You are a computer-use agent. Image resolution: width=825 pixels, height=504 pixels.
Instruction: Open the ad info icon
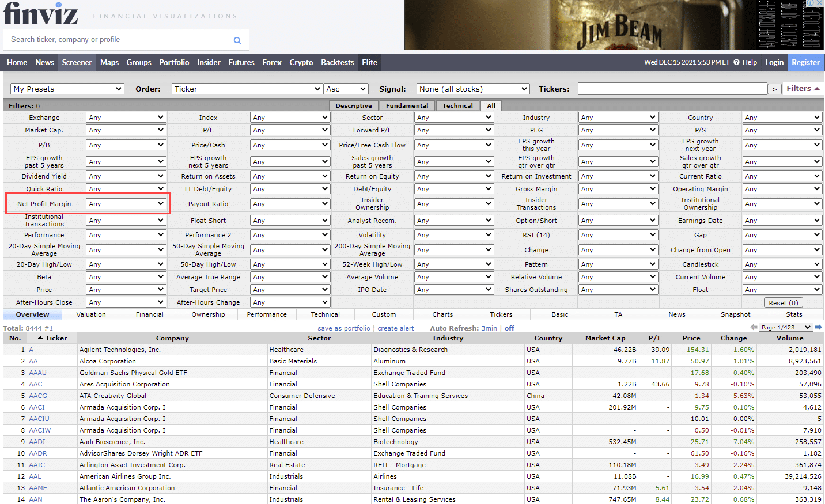pos(811,3)
